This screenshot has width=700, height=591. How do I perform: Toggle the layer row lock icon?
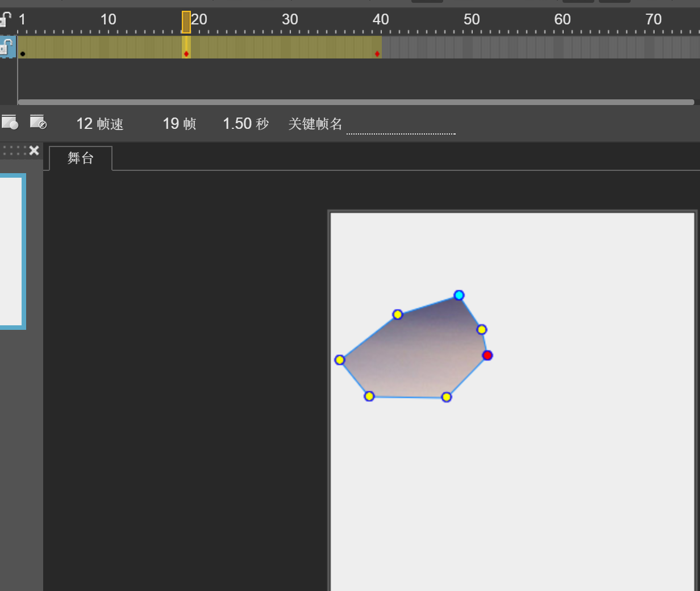click(6, 47)
